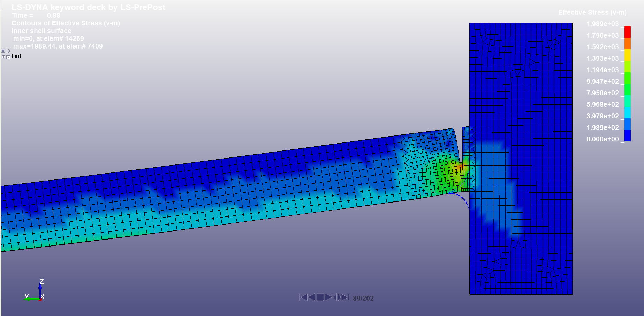This screenshot has height=316, width=644.
Task: Step forward one animation frame
Action: (x=339, y=297)
